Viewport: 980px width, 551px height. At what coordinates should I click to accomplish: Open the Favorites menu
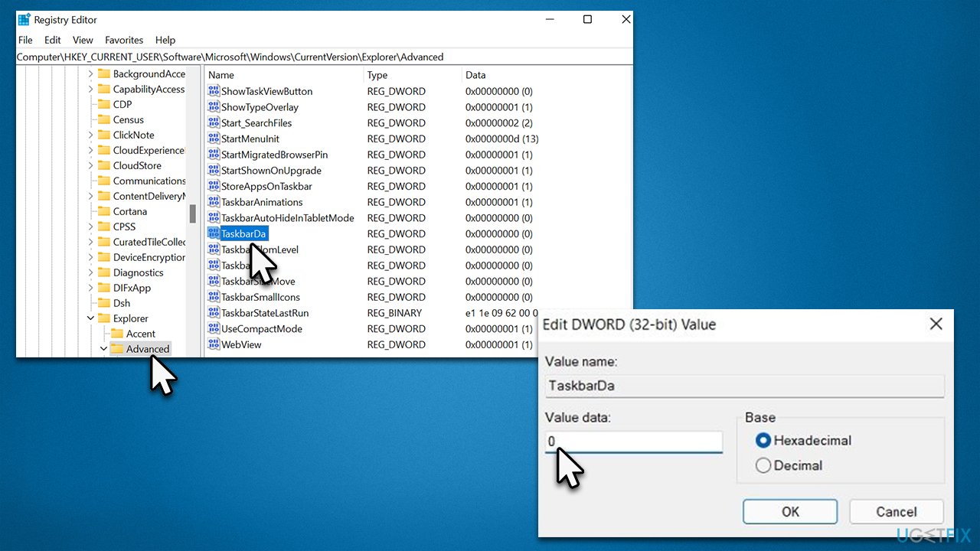(124, 40)
